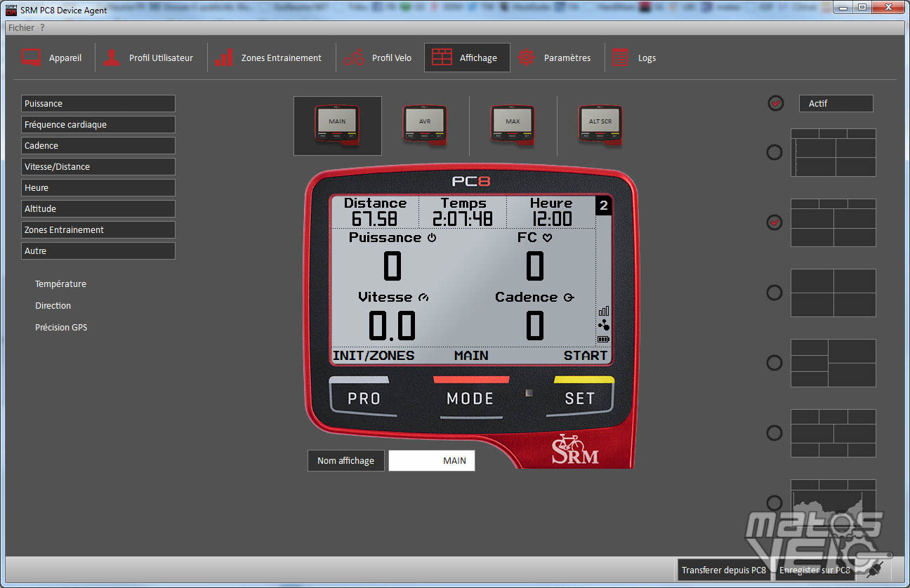Click the Distance field on PC8 screen
910x588 pixels.
(x=375, y=212)
